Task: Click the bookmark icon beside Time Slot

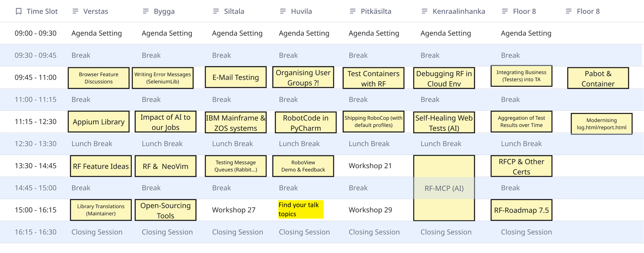Action: click(x=19, y=11)
